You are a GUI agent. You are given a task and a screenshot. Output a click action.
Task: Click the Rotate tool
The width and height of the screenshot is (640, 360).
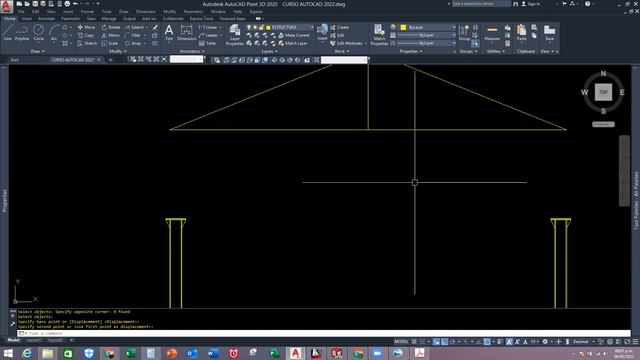[111, 27]
